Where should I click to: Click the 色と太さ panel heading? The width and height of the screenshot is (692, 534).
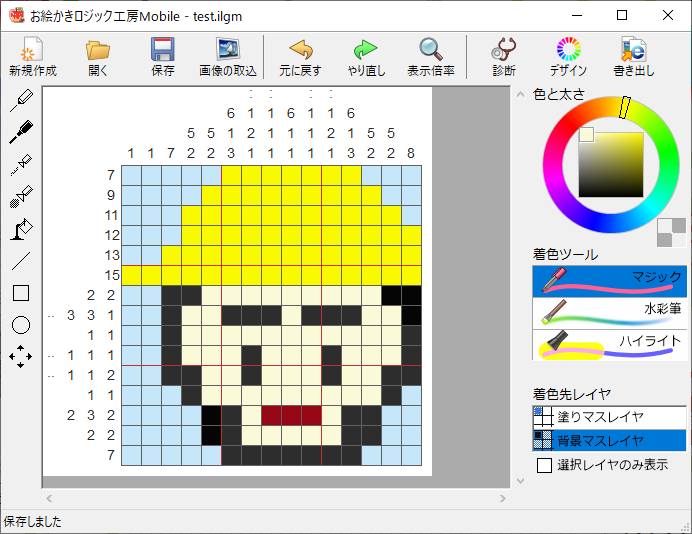(x=559, y=94)
